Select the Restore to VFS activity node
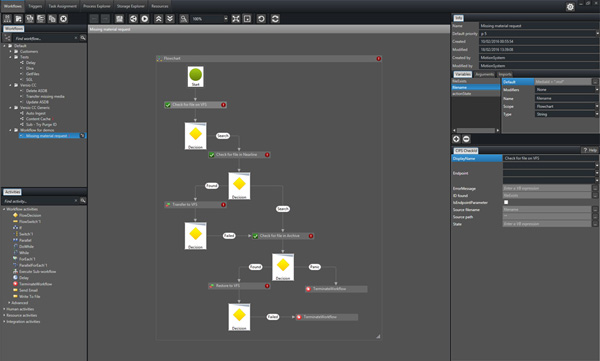 coord(239,286)
